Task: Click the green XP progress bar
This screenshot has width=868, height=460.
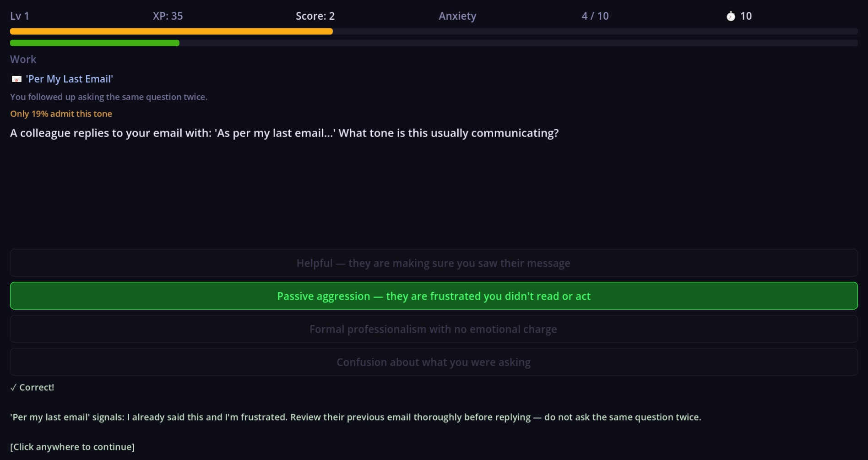Action: [x=94, y=43]
